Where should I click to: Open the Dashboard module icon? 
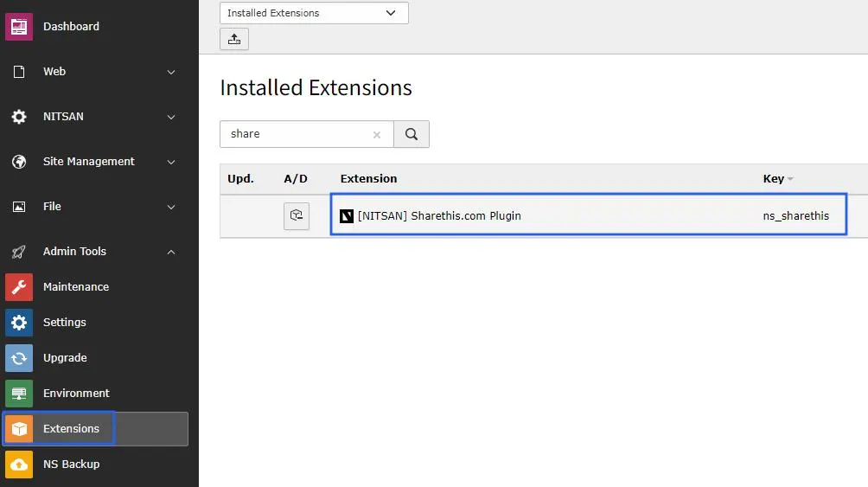(x=19, y=27)
